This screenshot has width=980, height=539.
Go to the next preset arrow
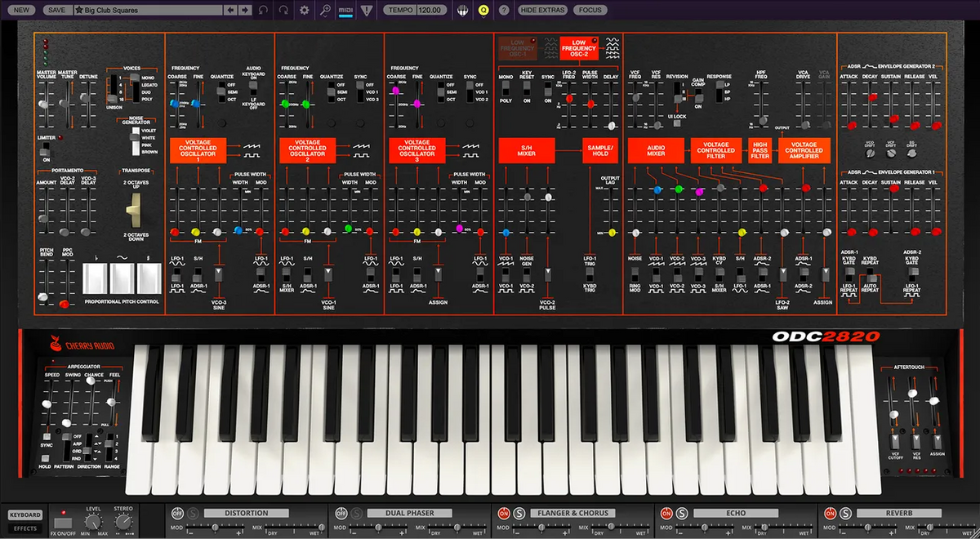[244, 10]
